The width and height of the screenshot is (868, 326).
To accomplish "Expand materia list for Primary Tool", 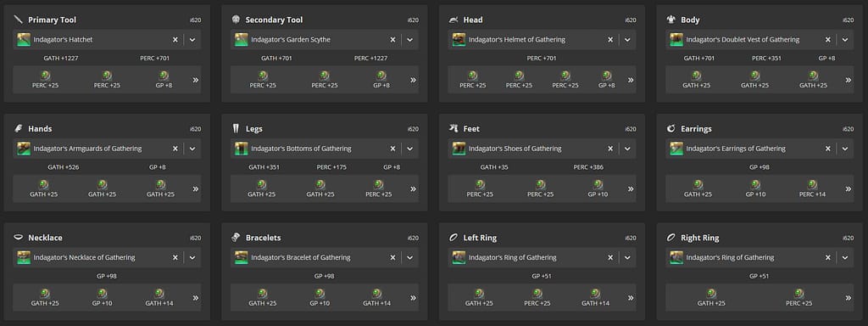I will click(196, 80).
